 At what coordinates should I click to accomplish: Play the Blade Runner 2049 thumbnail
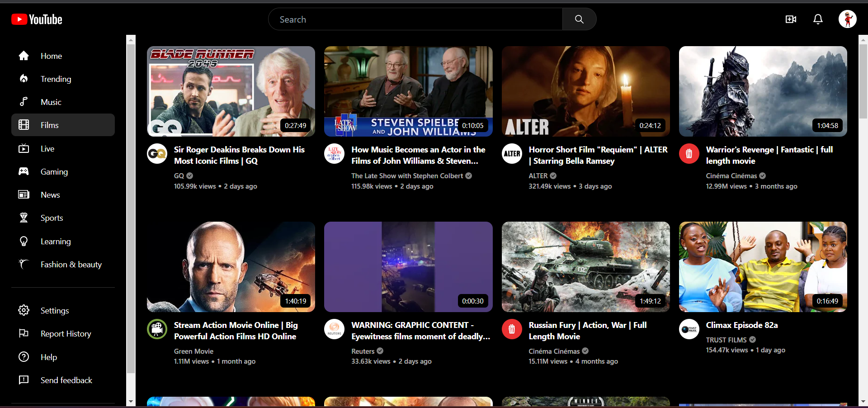pos(231,91)
